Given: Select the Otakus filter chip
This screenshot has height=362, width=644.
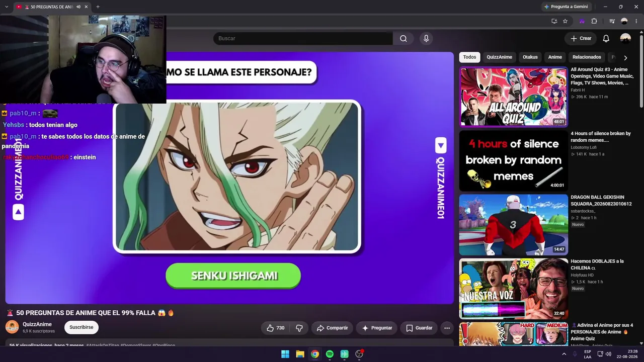Looking at the screenshot, I should (530, 57).
